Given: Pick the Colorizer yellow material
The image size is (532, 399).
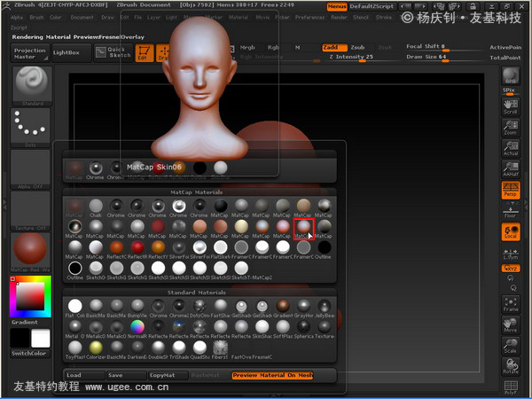Looking at the screenshot, I should [96, 350].
